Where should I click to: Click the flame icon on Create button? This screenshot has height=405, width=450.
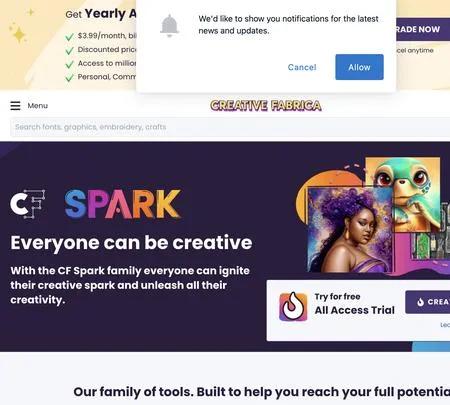[421, 302]
